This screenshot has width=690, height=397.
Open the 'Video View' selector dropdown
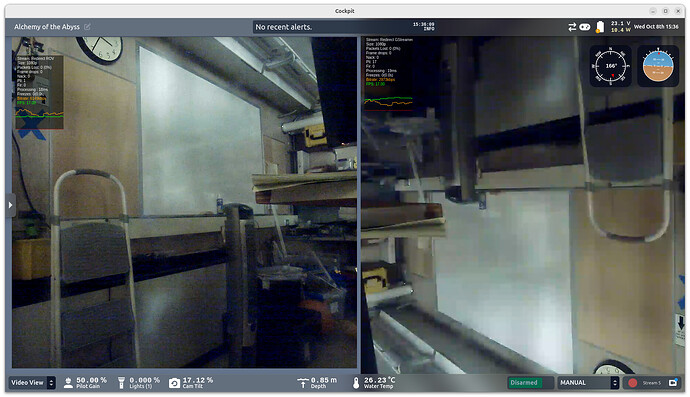coord(32,382)
